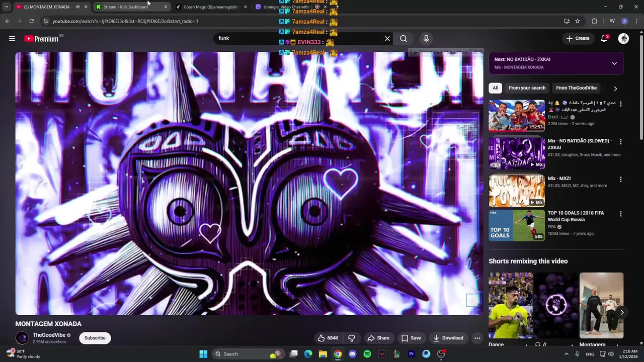Dislike the video with thumbs-down
This screenshot has width=644, height=362.
coord(352,338)
